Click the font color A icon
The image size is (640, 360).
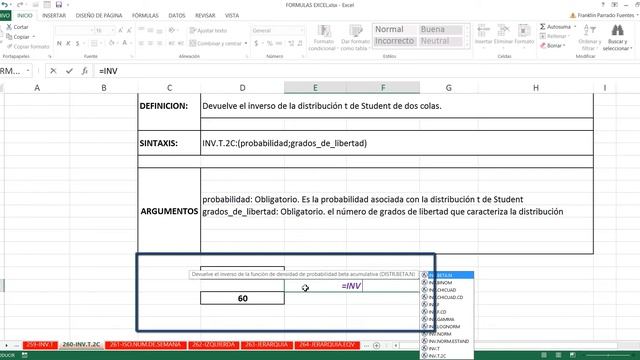(125, 43)
